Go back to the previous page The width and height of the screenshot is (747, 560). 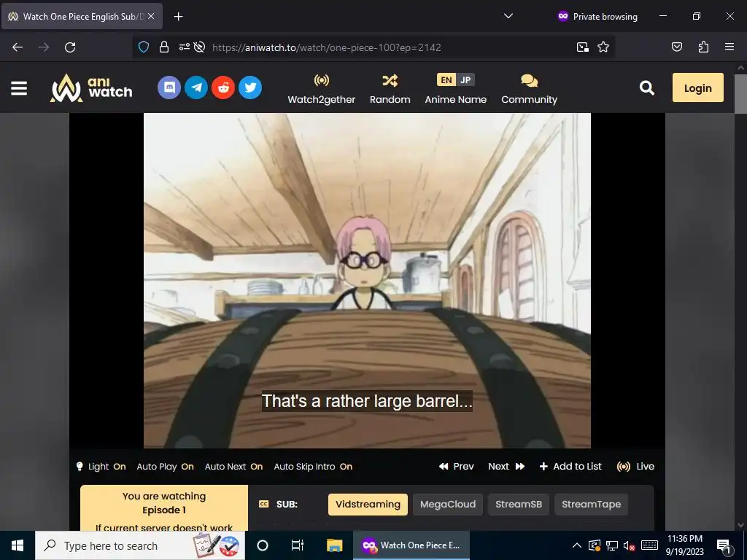pos(18,47)
